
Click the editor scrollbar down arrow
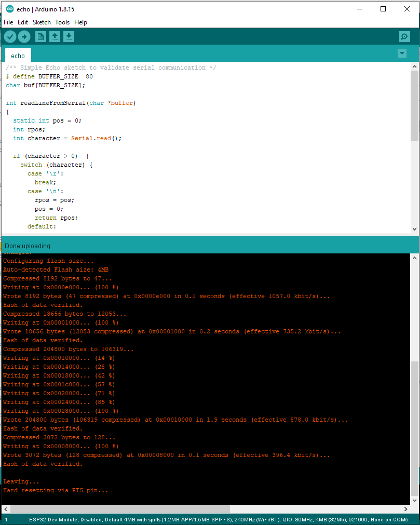click(414, 229)
